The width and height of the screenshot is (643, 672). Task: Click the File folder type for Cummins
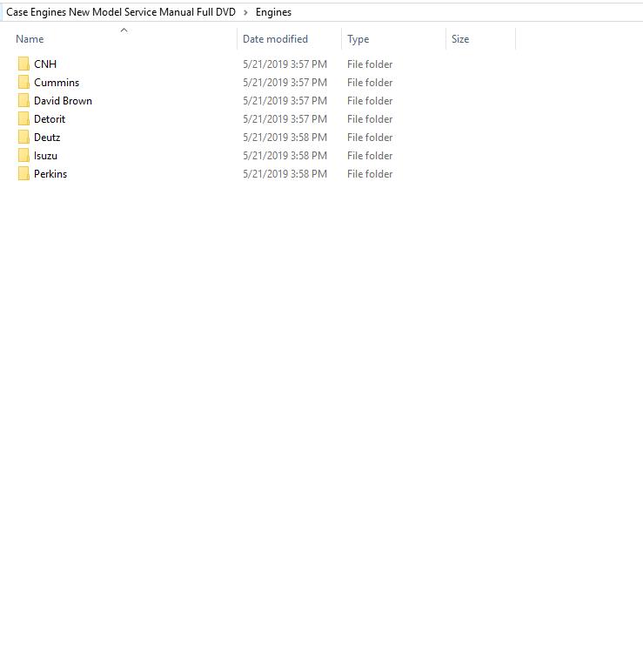click(370, 83)
